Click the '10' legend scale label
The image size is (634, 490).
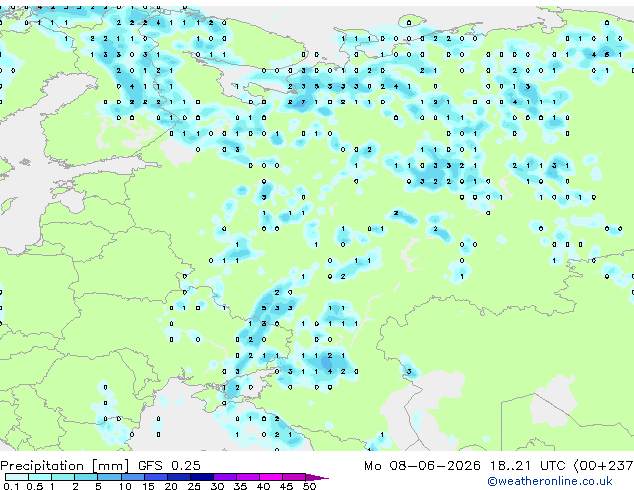[x=125, y=486]
